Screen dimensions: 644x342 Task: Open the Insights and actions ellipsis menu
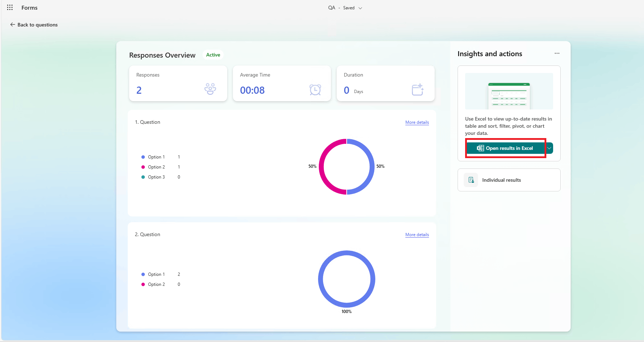(557, 53)
